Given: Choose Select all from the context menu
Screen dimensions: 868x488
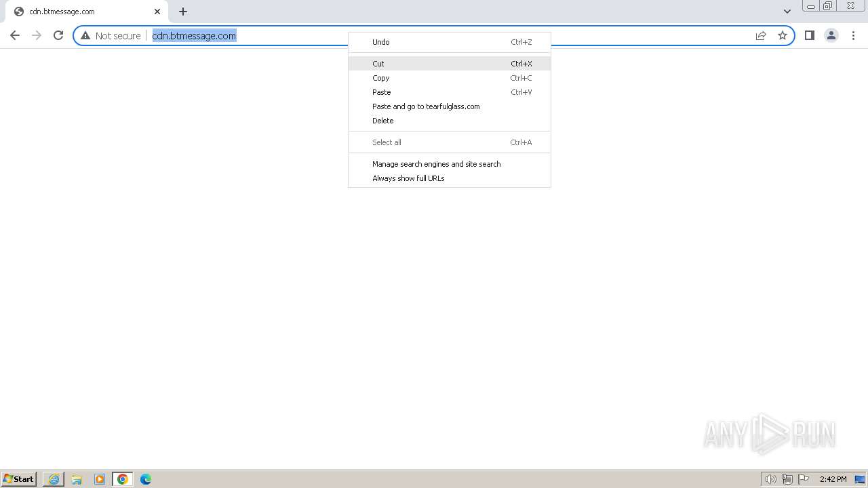Looking at the screenshot, I should tap(450, 142).
